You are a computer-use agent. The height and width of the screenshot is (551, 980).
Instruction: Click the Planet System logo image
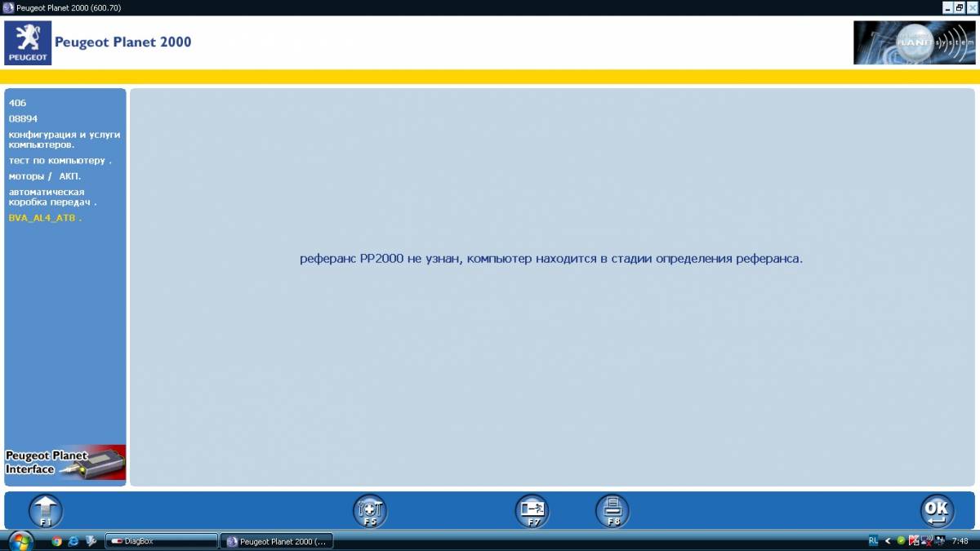click(914, 42)
